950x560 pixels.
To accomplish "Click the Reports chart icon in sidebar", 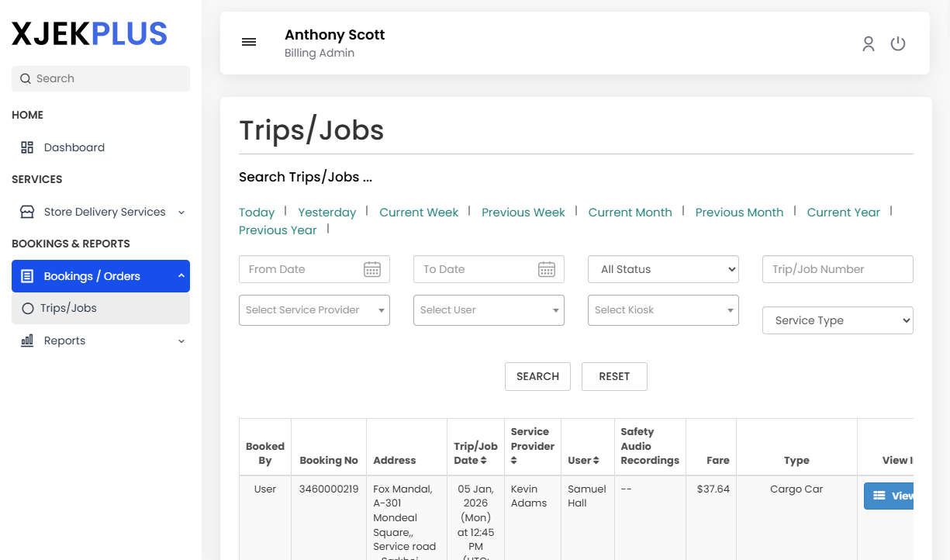I will coord(27,340).
